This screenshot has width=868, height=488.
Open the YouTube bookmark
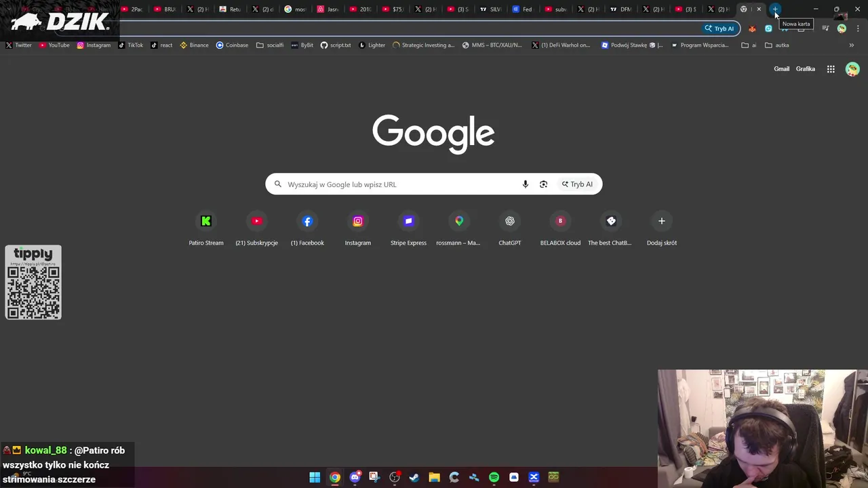pyautogui.click(x=54, y=45)
